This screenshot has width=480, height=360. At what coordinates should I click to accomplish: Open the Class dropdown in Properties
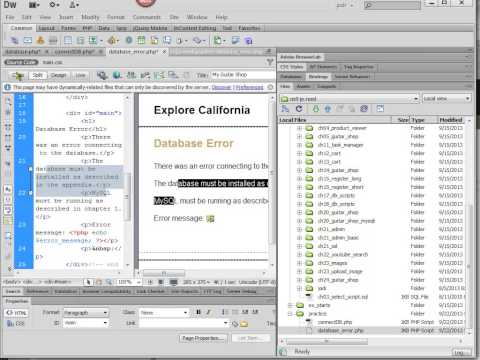[x=164, y=313]
